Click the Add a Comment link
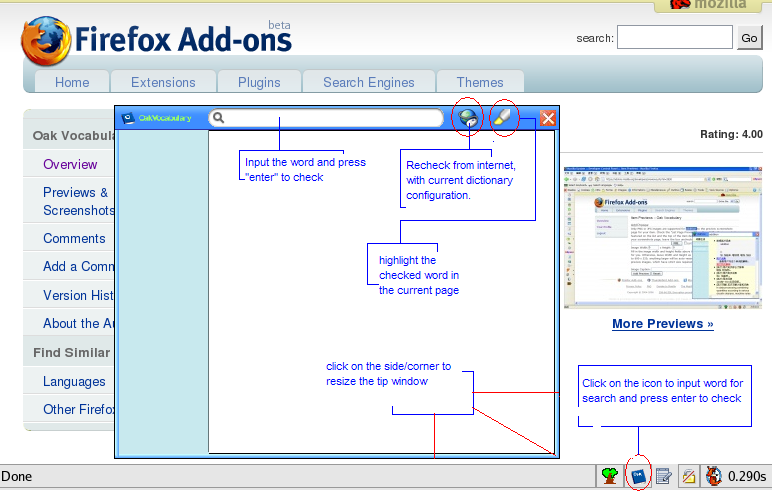Viewport: 772px width, 492px height. (x=78, y=266)
